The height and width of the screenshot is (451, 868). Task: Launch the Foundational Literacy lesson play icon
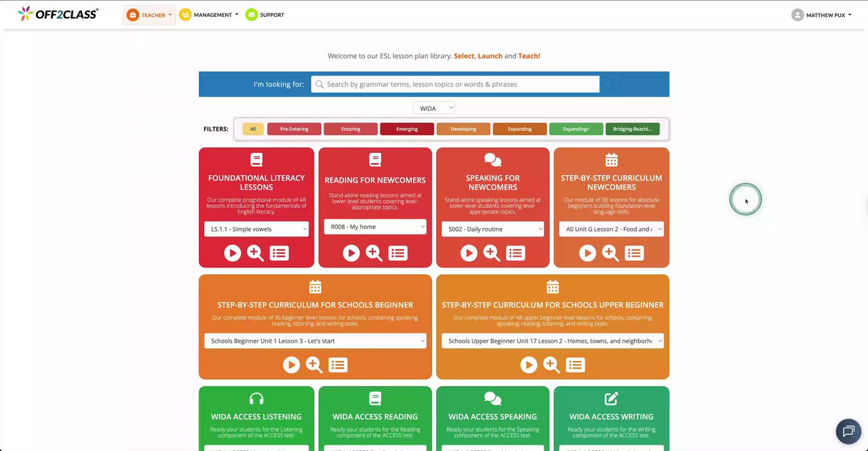tap(232, 253)
